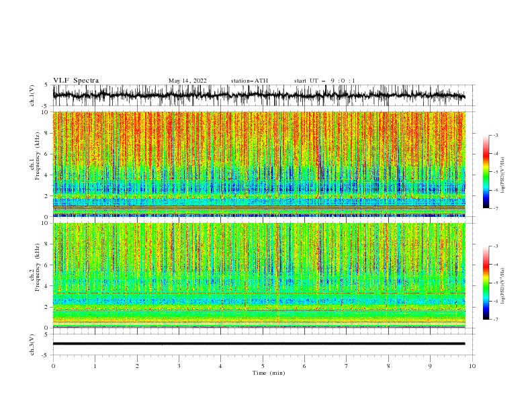Image resolution: width=532 pixels, height=411 pixels.
Task: Click the 'Time (min)' axis title
Action: point(269,373)
